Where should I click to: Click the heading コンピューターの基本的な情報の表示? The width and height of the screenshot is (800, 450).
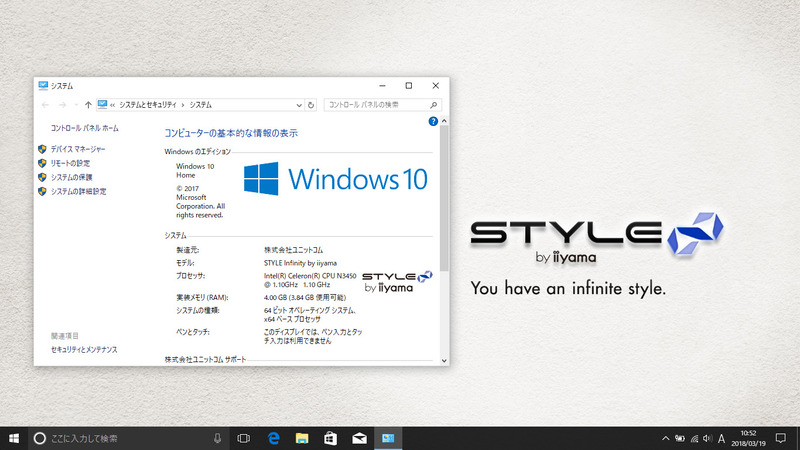click(231, 133)
